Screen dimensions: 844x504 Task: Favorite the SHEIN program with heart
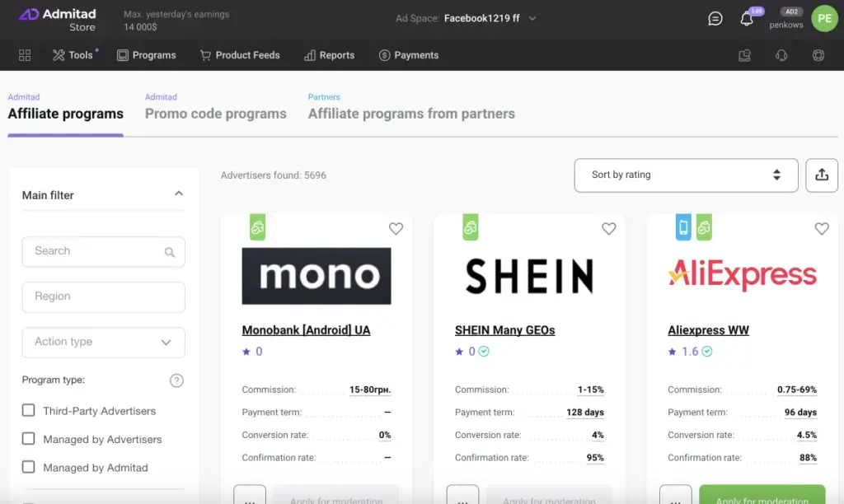(609, 229)
